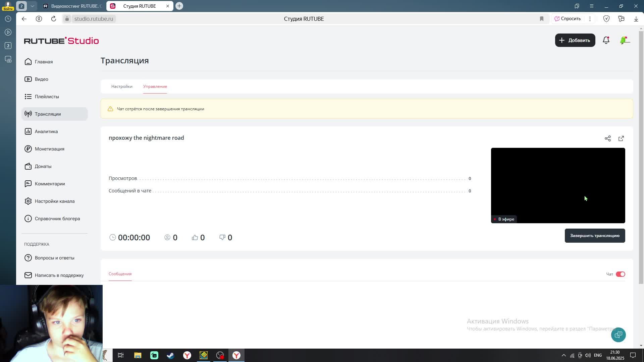Go to Монетизация section
This screenshot has width=644, height=362.
click(x=49, y=149)
